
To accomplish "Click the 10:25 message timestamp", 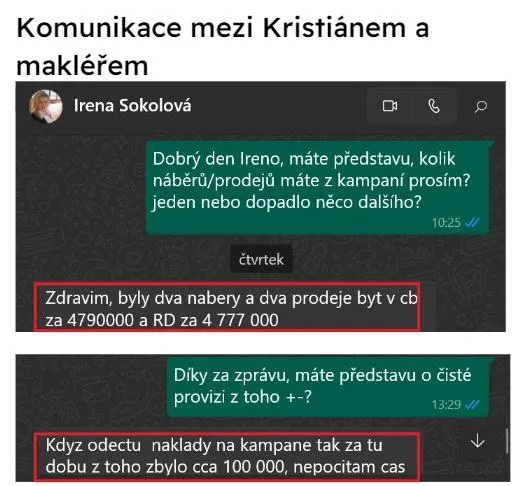I will click(446, 222).
